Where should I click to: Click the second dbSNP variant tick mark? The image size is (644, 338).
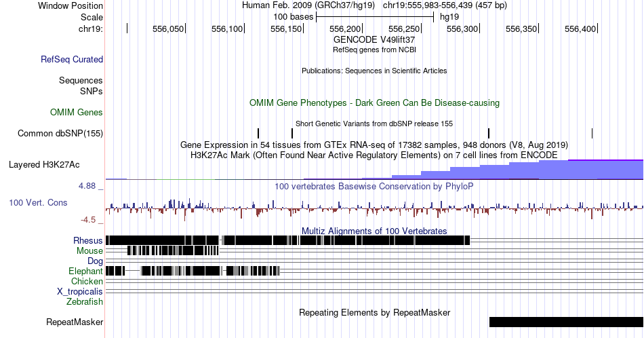(292, 133)
